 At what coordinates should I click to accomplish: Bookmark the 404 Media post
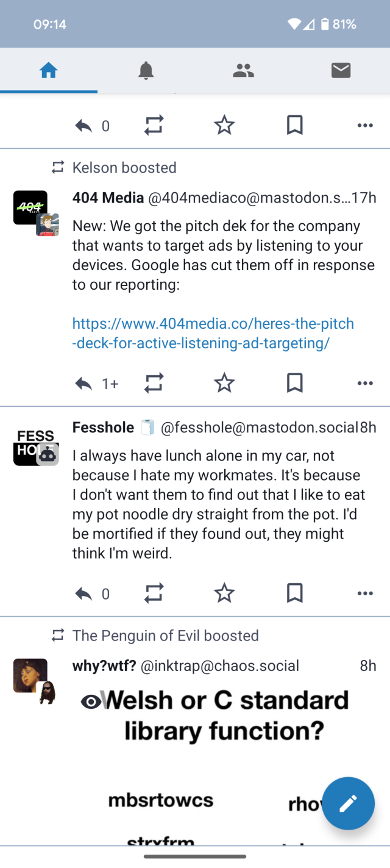[x=294, y=383]
